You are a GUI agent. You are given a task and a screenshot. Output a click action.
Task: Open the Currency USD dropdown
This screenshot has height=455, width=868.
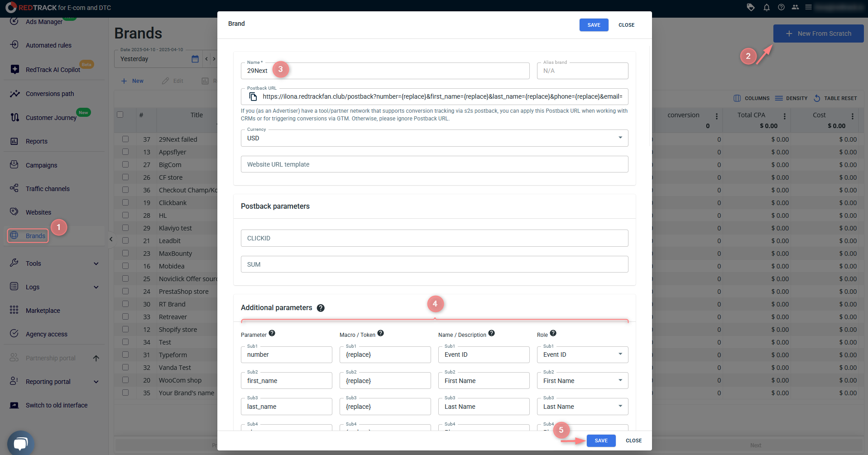point(435,138)
